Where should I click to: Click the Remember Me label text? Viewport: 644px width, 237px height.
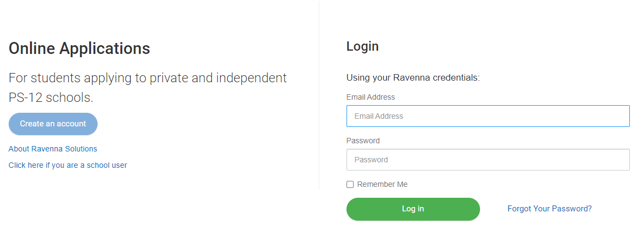382,185
